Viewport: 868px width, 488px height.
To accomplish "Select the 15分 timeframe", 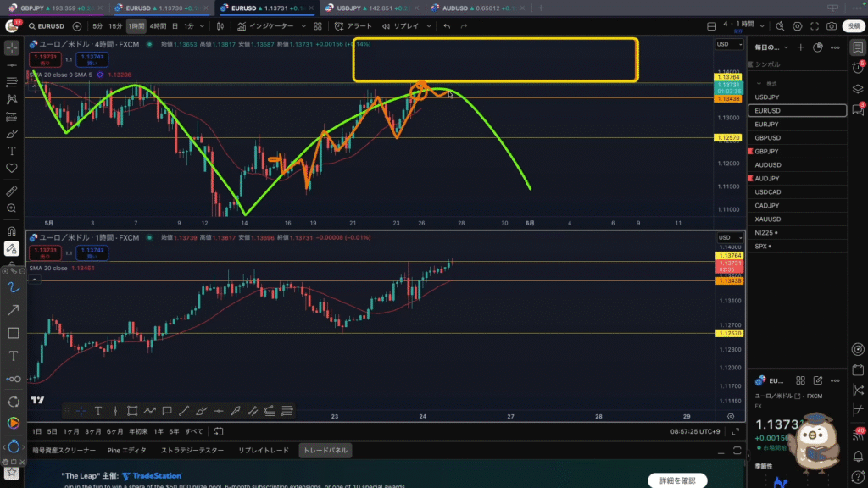I will [115, 26].
